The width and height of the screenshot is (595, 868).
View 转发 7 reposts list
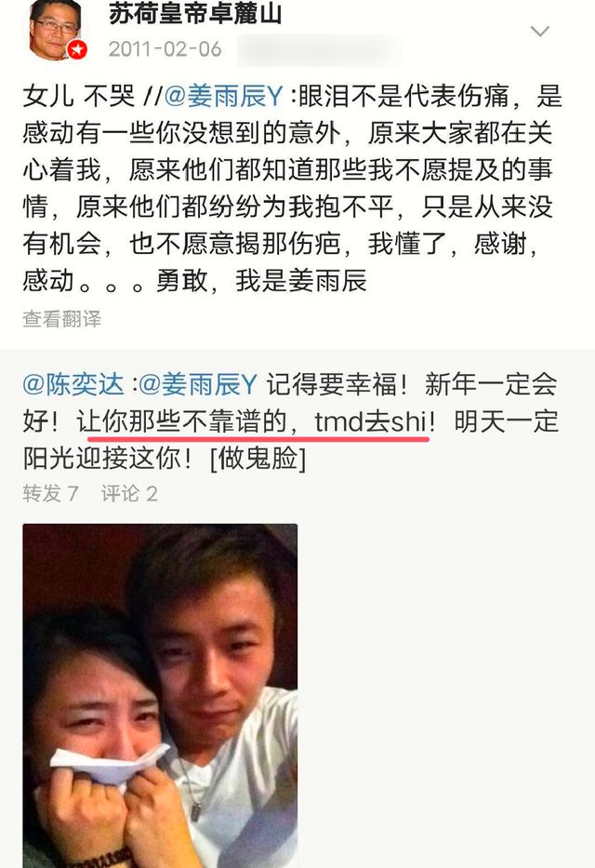tap(50, 493)
